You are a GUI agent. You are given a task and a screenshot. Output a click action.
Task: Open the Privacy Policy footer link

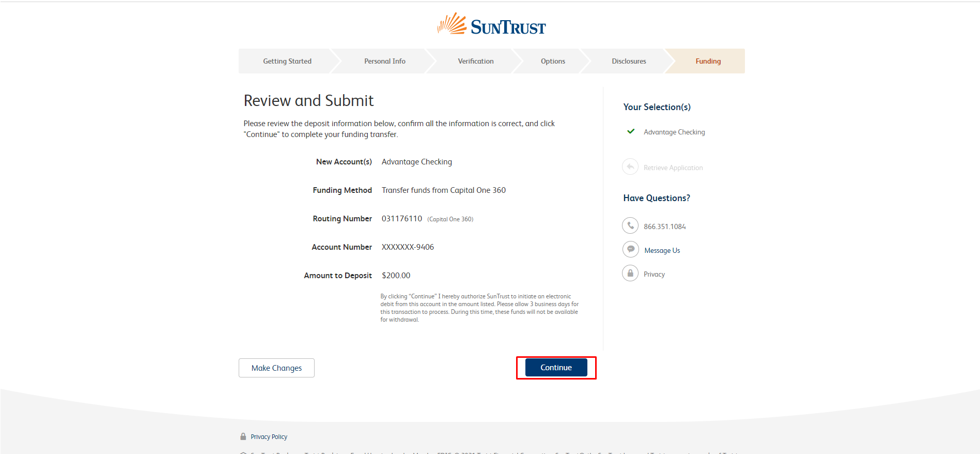pos(269,437)
